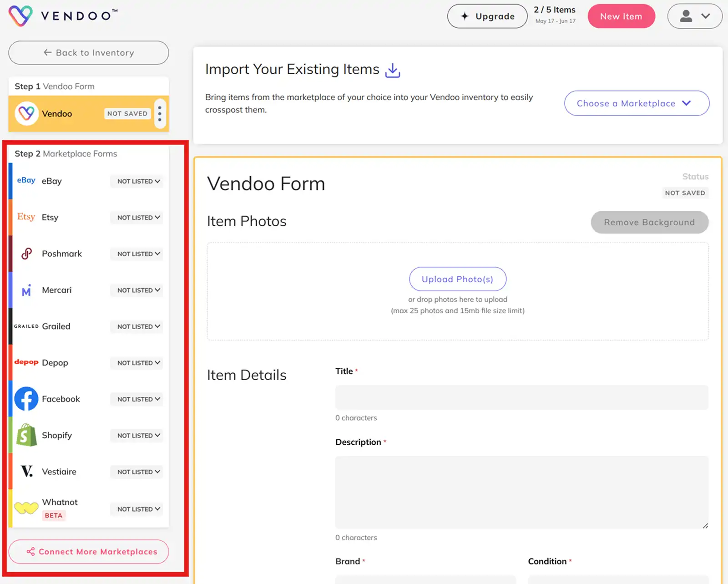The height and width of the screenshot is (584, 728).
Task: Click the 'Step 2 Marketplace Forms' heading
Action: [66, 154]
